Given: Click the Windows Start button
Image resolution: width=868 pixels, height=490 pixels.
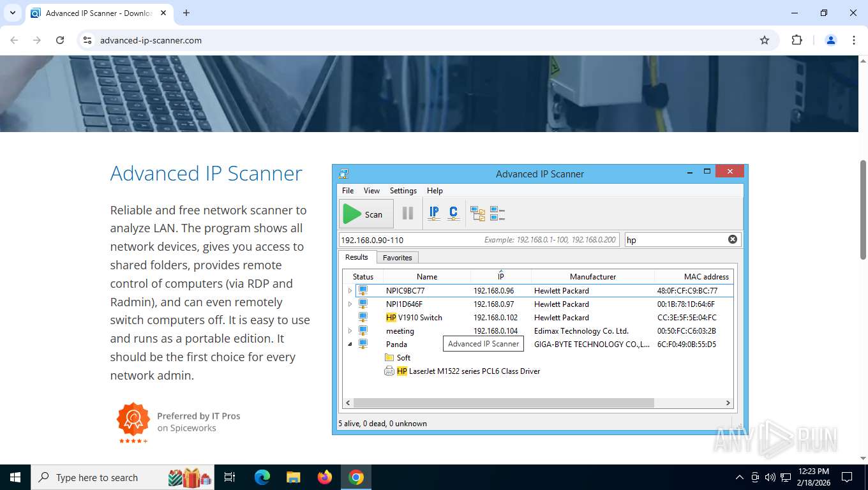Looking at the screenshot, I should [15, 477].
